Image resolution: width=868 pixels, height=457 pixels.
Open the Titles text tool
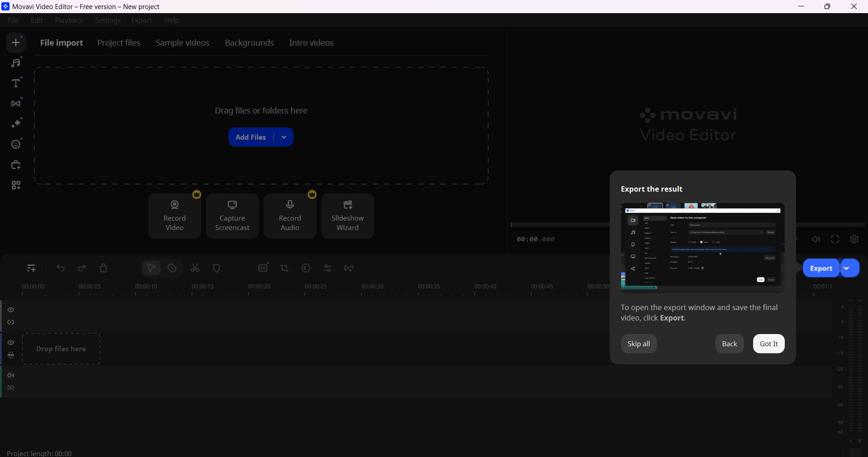click(16, 83)
